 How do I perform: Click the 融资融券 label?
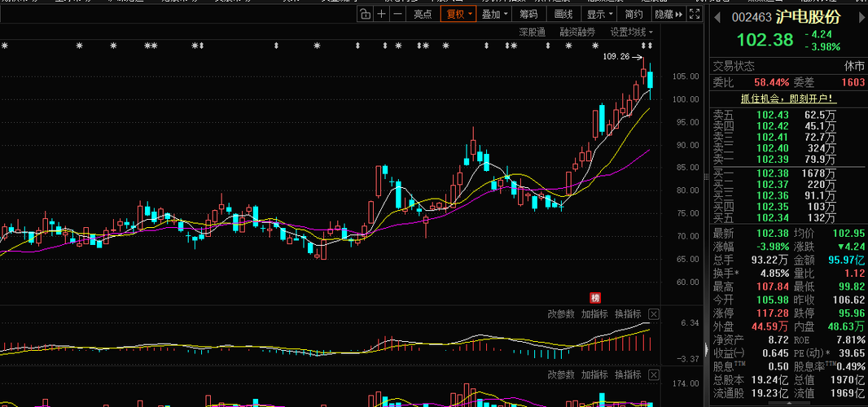577,32
